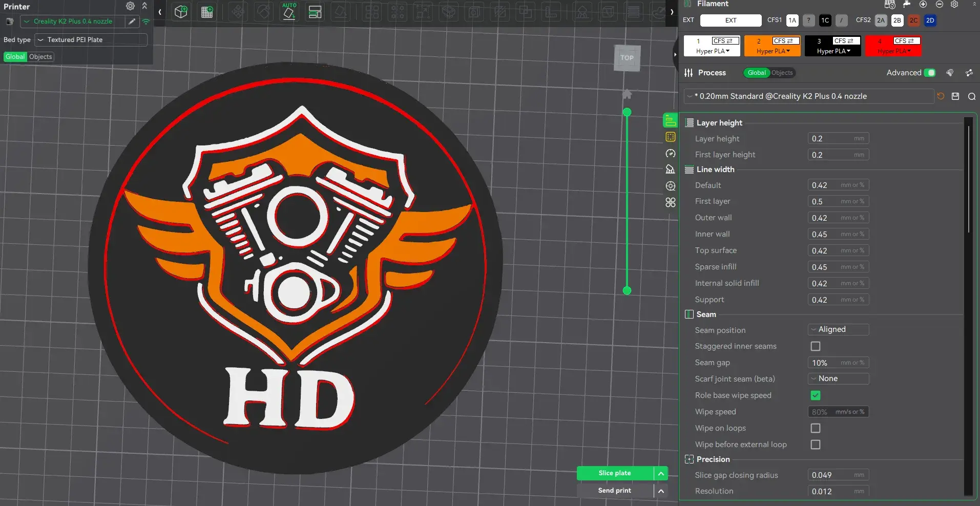Click the EXT filament slot button
980x506 pixels.
(731, 20)
